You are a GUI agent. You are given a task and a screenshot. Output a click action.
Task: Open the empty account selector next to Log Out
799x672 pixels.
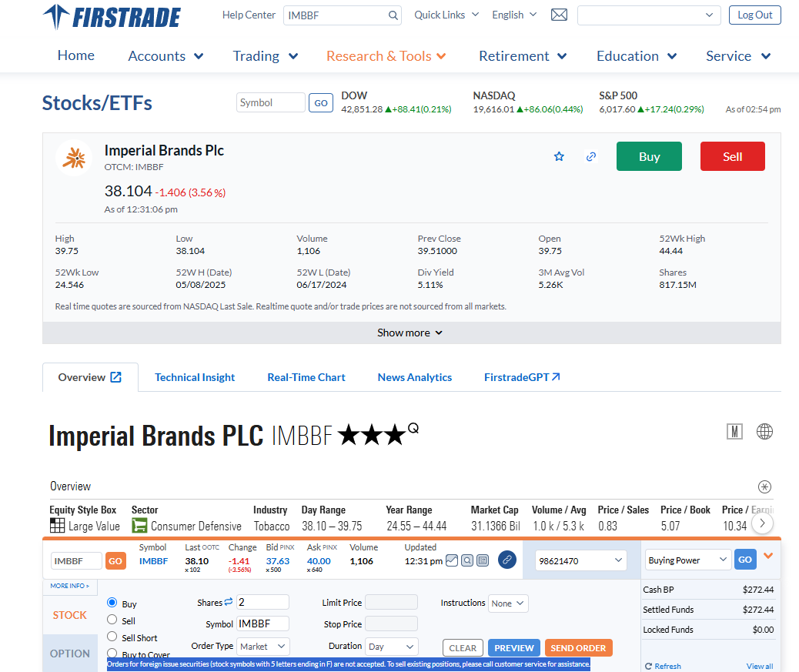[649, 15]
